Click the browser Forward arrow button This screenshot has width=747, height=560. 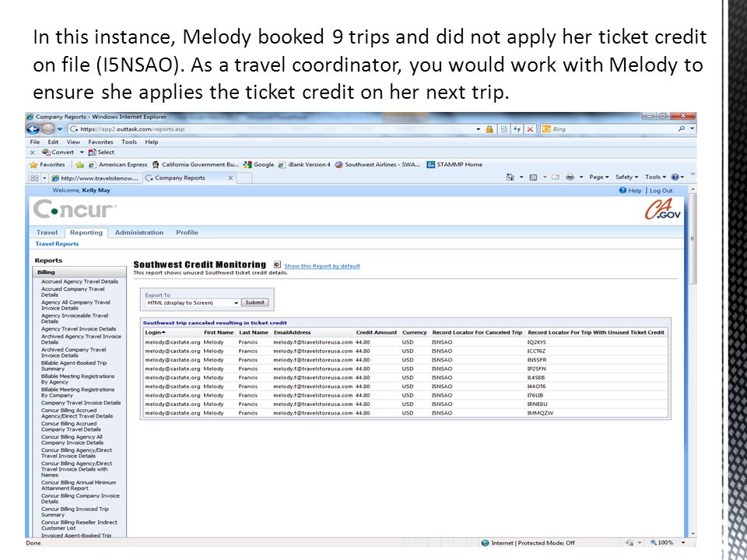[x=48, y=129]
